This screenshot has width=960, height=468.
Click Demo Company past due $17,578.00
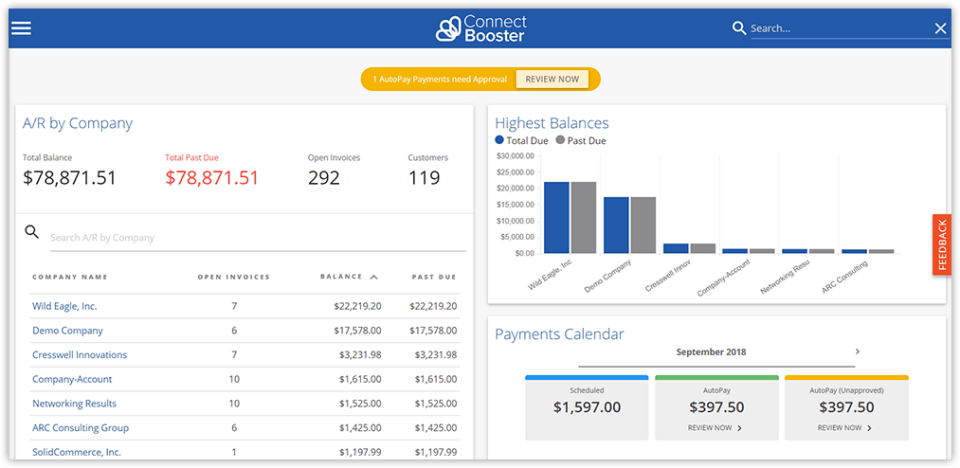(433, 331)
